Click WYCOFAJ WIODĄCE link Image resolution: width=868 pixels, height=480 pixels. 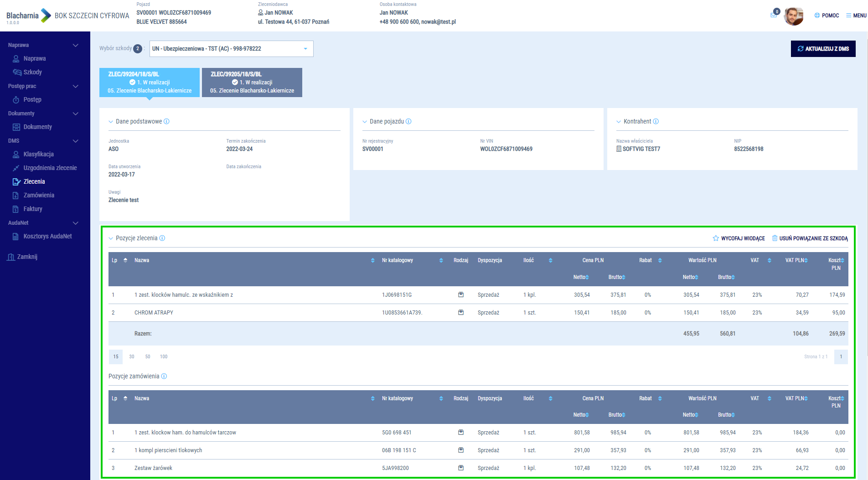(739, 238)
